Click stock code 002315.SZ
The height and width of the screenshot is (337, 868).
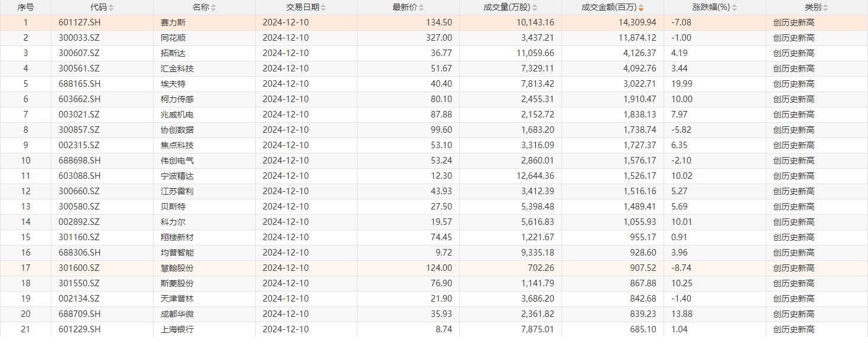[79, 145]
